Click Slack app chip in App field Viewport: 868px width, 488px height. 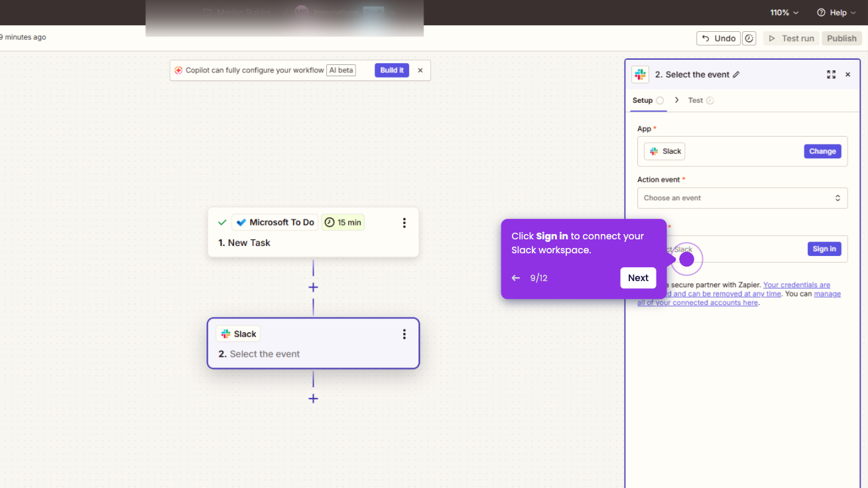pyautogui.click(x=665, y=151)
